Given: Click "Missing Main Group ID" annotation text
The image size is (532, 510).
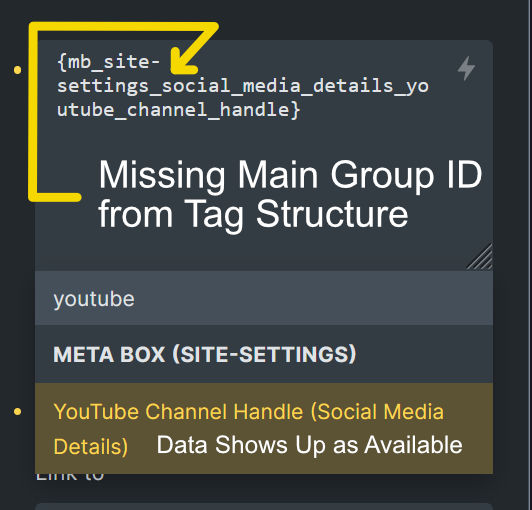Looking at the screenshot, I should click(290, 175).
